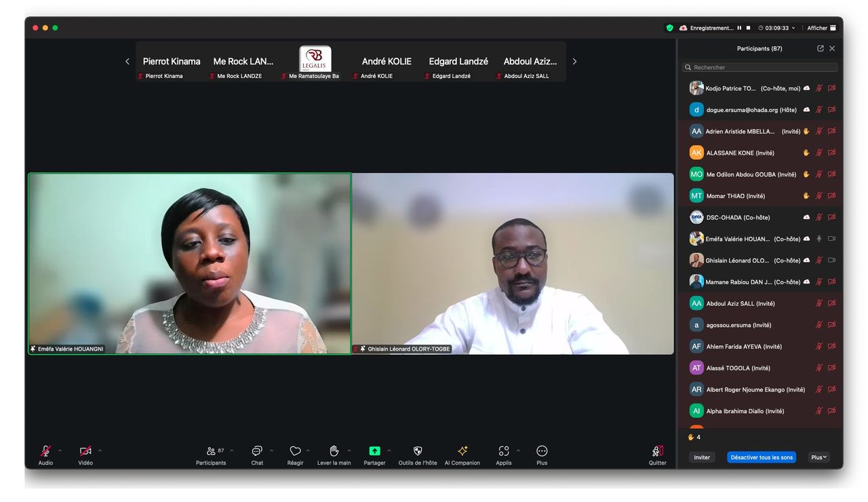This screenshot has width=868, height=502.
Task: Click the Participants toolbar button
Action: click(211, 455)
